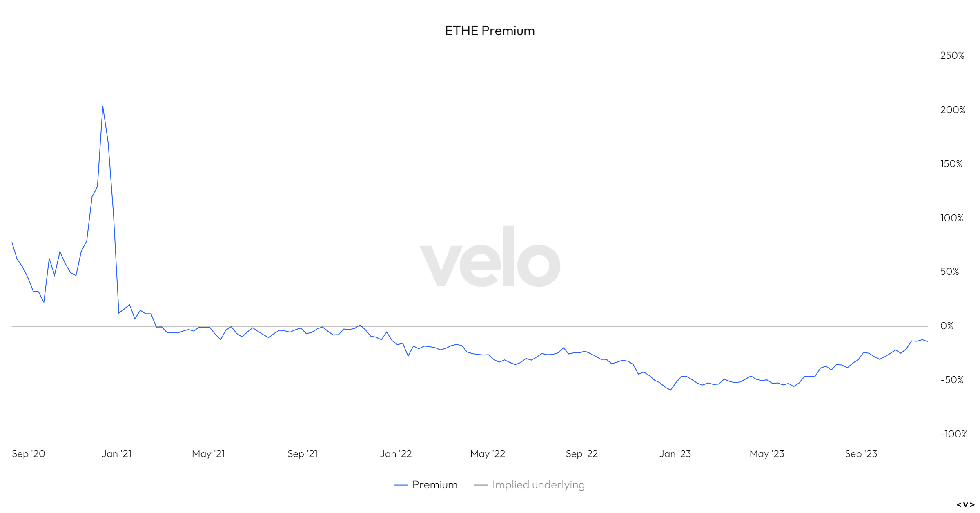Click the -50% y-axis label
Image resolution: width=980 pixels, height=513 pixels.
[x=952, y=380]
